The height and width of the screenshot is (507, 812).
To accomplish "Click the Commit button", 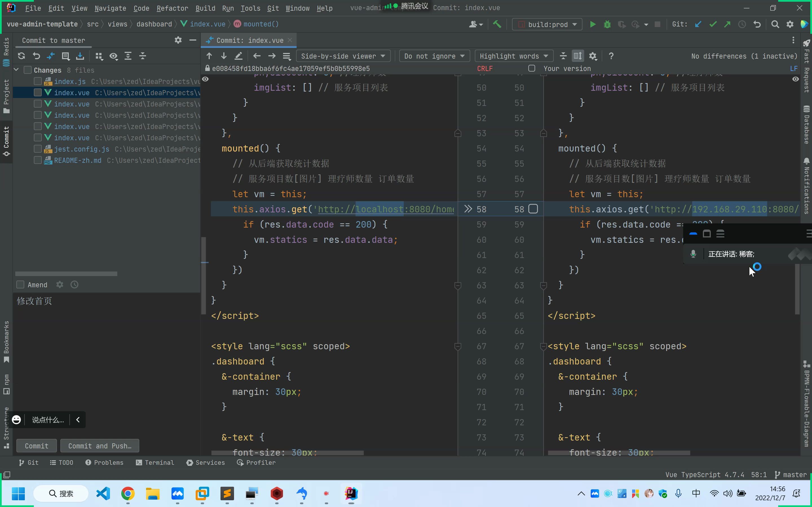I will (37, 446).
